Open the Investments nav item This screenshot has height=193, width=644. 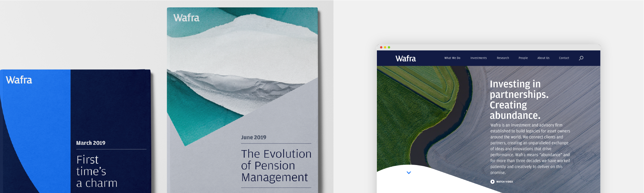click(479, 58)
